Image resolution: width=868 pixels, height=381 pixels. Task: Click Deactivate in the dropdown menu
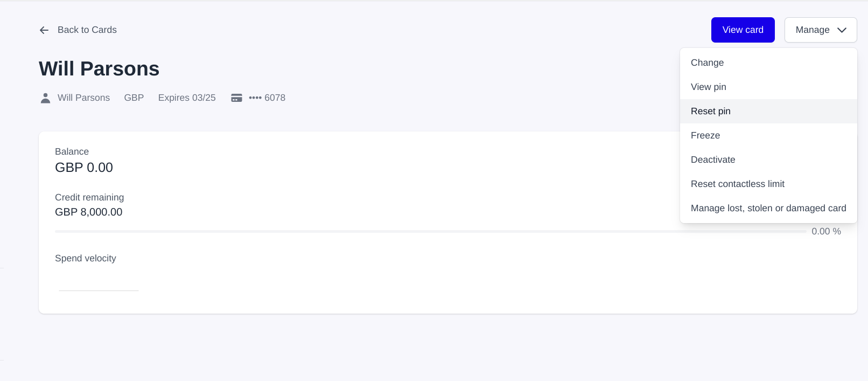pos(712,160)
